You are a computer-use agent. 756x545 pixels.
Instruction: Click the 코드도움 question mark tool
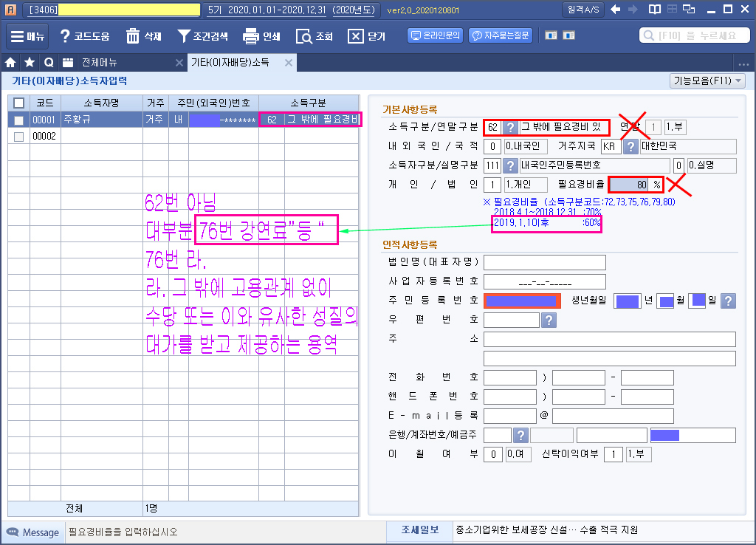pos(84,36)
